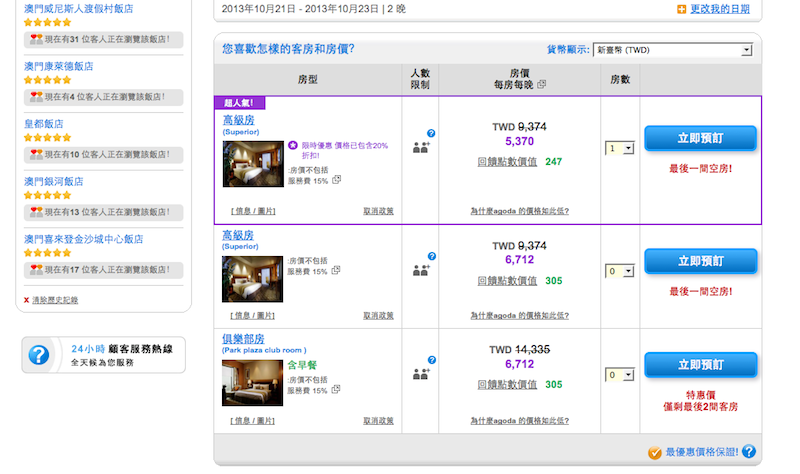
Task: Click viewers icon in 現在有17位客人 bar
Action: [36, 269]
